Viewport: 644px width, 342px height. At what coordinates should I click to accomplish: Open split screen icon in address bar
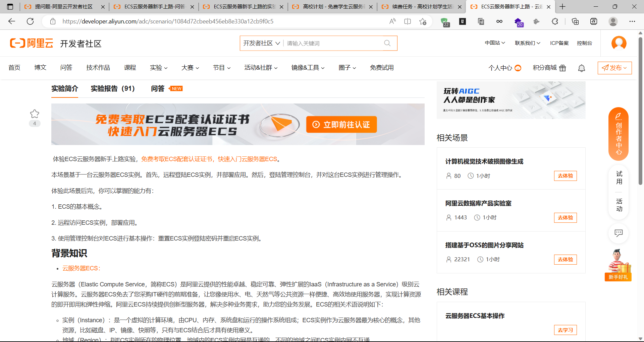(x=408, y=21)
